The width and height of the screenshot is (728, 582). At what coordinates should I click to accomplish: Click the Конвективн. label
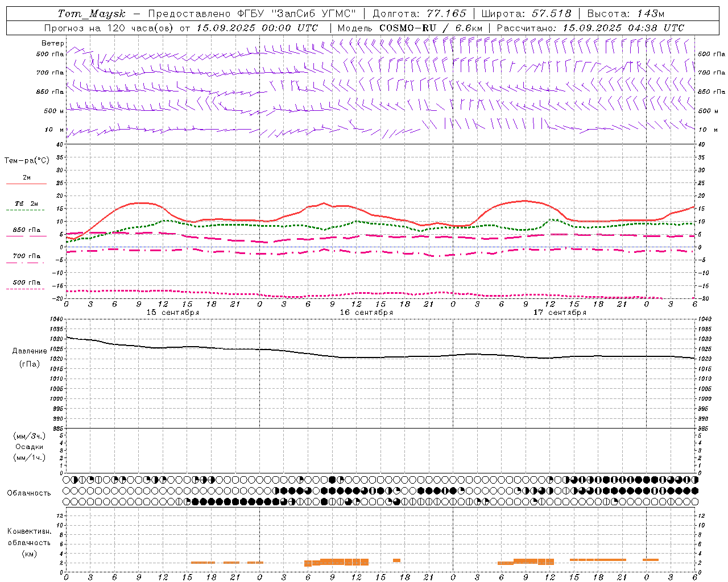point(30,531)
